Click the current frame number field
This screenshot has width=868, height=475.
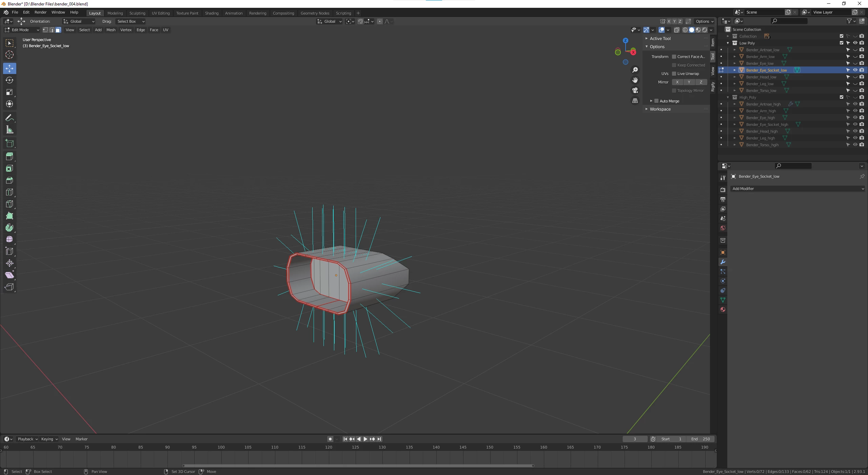point(634,439)
